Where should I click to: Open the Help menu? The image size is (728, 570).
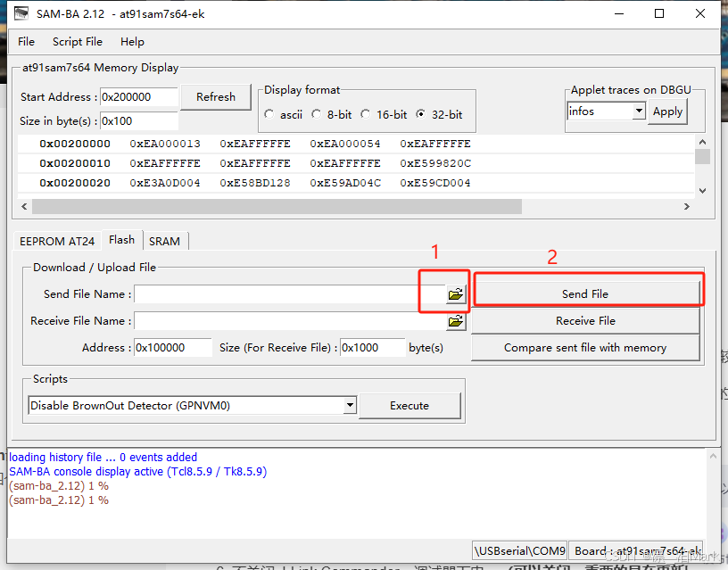click(x=132, y=42)
